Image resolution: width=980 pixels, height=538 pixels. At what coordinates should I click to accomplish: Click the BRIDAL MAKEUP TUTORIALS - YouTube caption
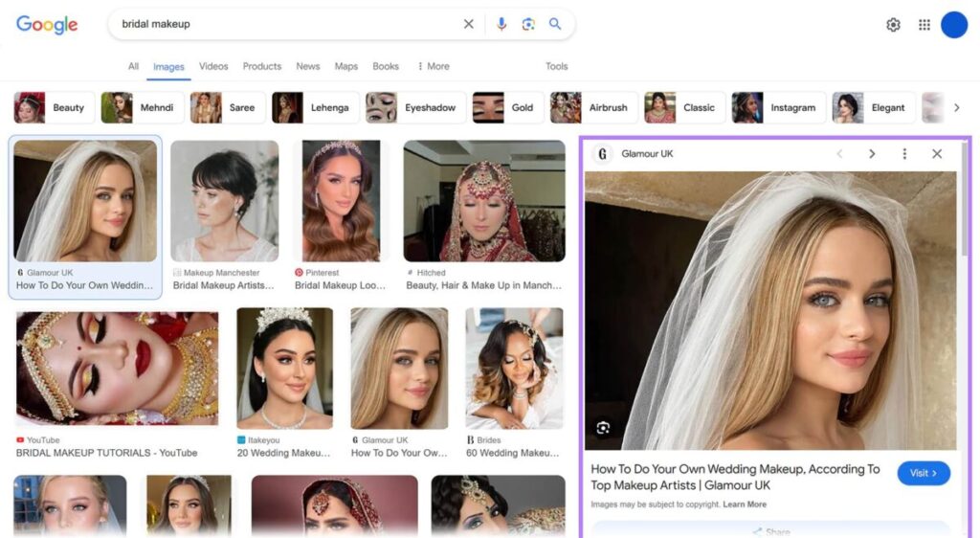[106, 453]
